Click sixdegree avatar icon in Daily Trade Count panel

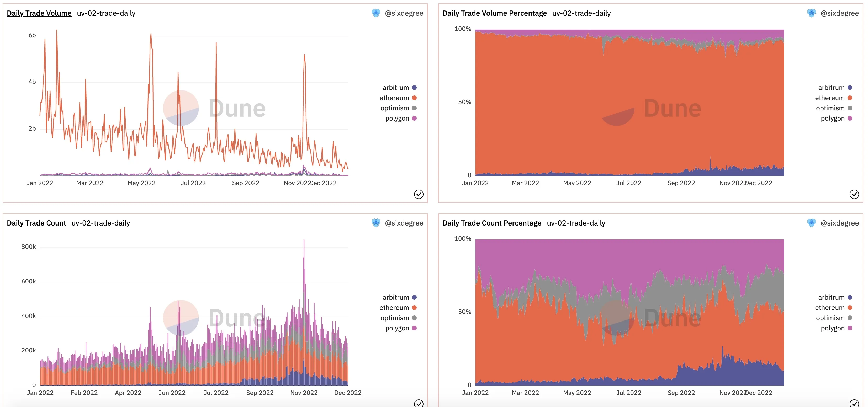(x=376, y=223)
